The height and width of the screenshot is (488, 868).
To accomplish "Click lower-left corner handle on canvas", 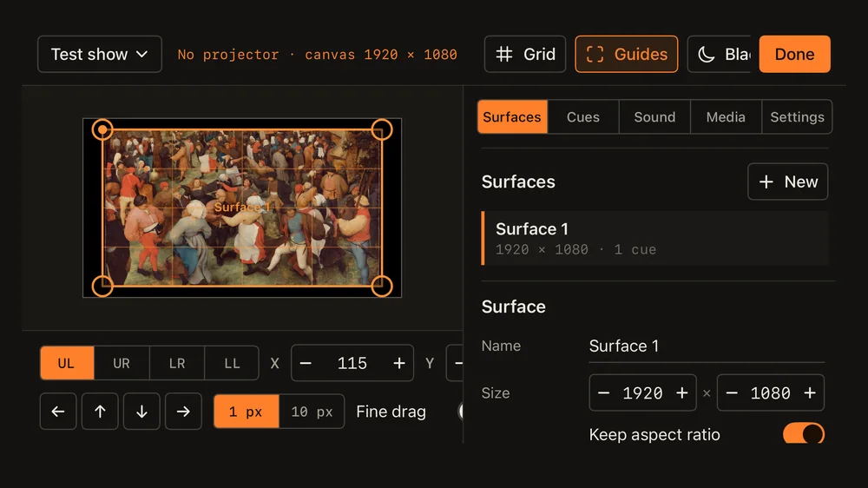I will pos(102,287).
